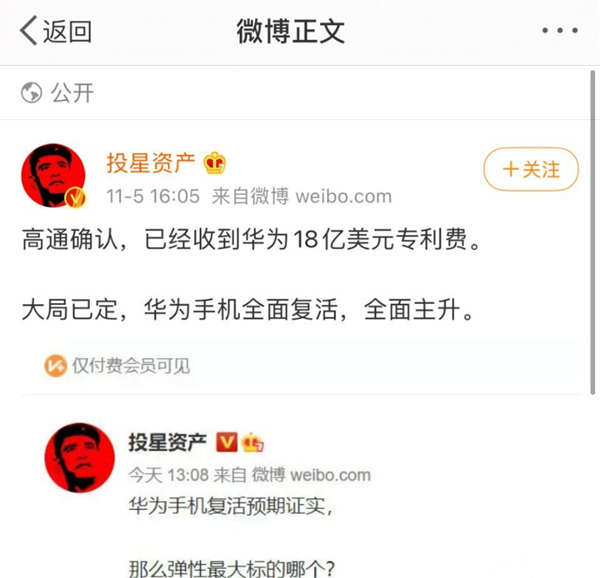The image size is (600, 578).
Task: Open the orange 投星资产 username
Action: coord(151,163)
